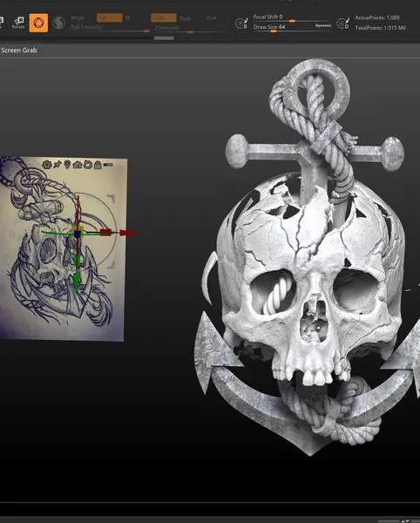Click the brush D icon beside ActivePoints
This screenshot has height=523, width=420.
tap(343, 24)
